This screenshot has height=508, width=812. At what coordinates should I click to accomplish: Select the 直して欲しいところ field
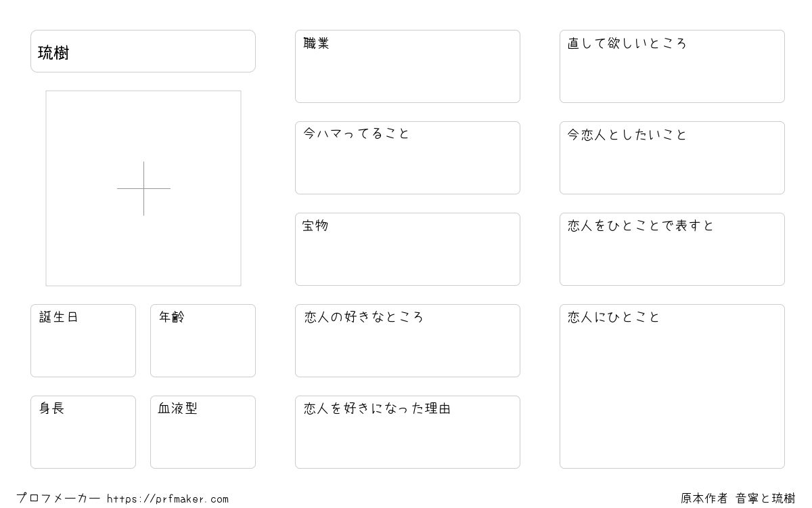672,66
